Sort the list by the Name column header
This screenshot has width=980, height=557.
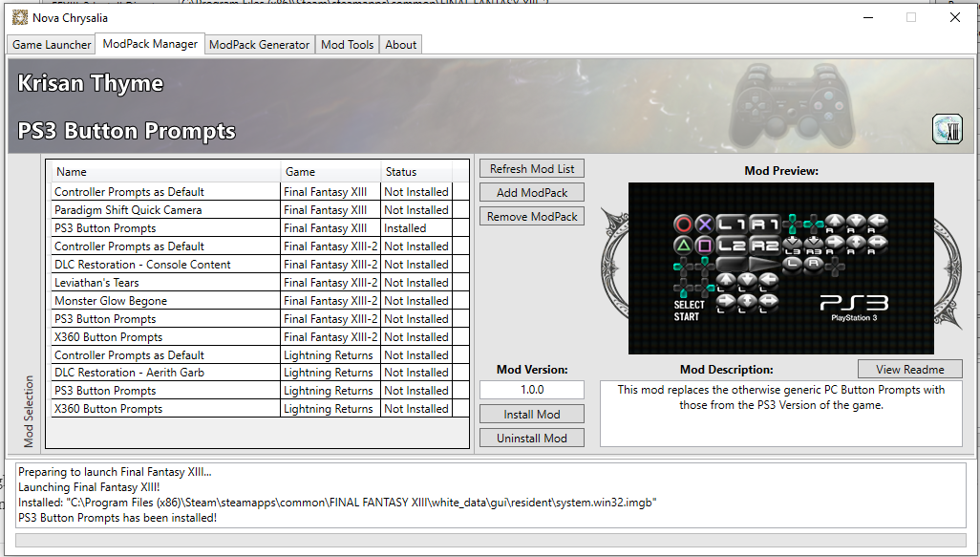(166, 171)
